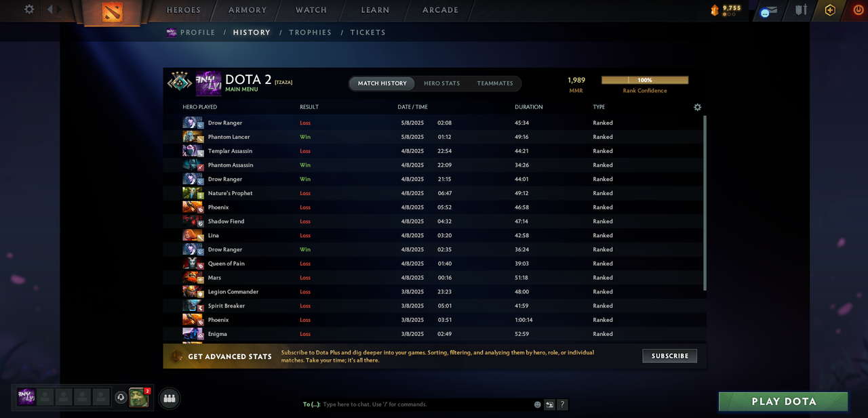This screenshot has width=868, height=418.
Task: Open the Trophies profile section
Action: [x=311, y=33]
